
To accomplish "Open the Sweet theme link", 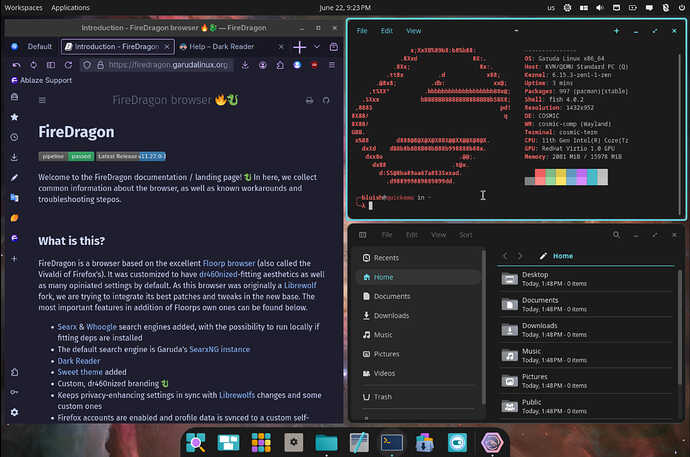I will [x=80, y=372].
